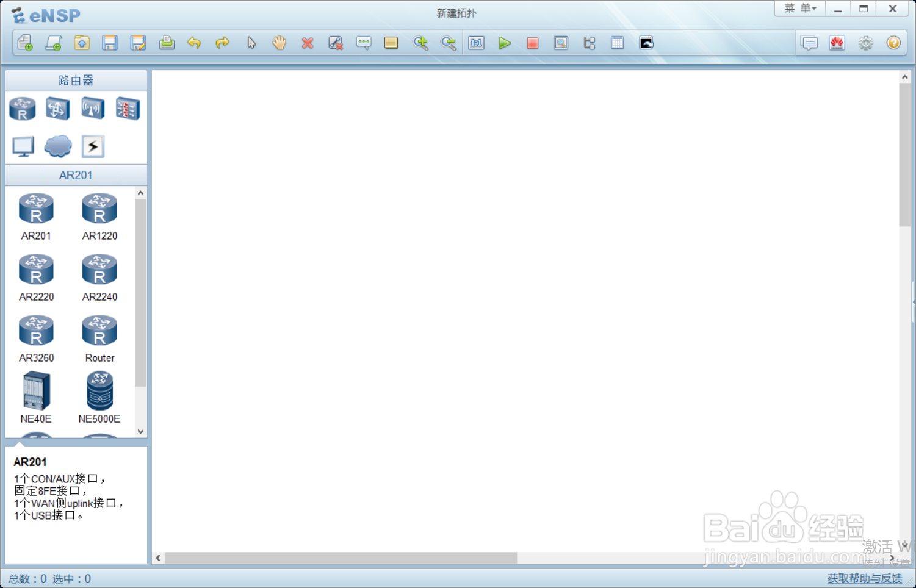The width and height of the screenshot is (916, 588).
Task: Open the Huawei website icon
Action: 837,43
